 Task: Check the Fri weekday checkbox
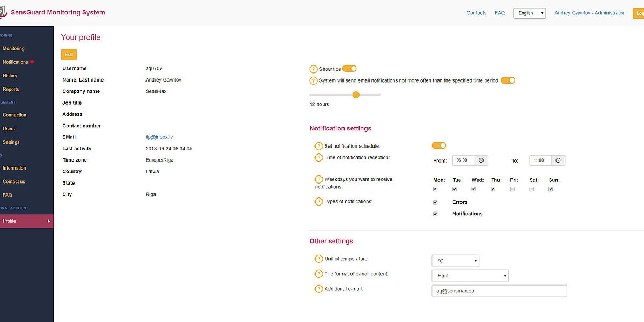(512, 189)
